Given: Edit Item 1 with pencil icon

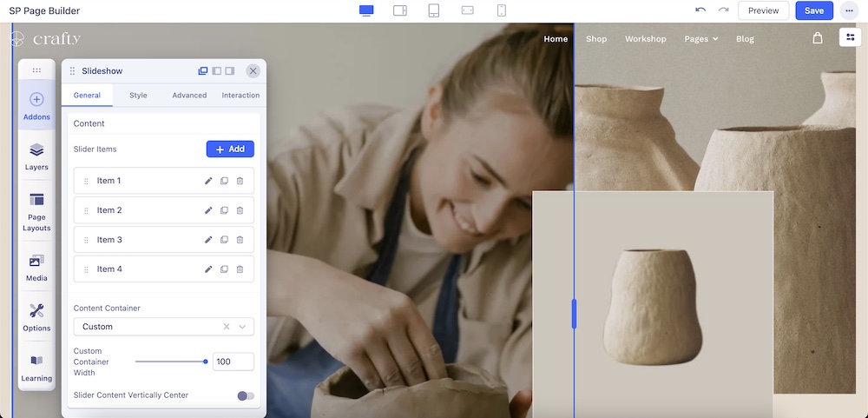Looking at the screenshot, I should (x=208, y=181).
